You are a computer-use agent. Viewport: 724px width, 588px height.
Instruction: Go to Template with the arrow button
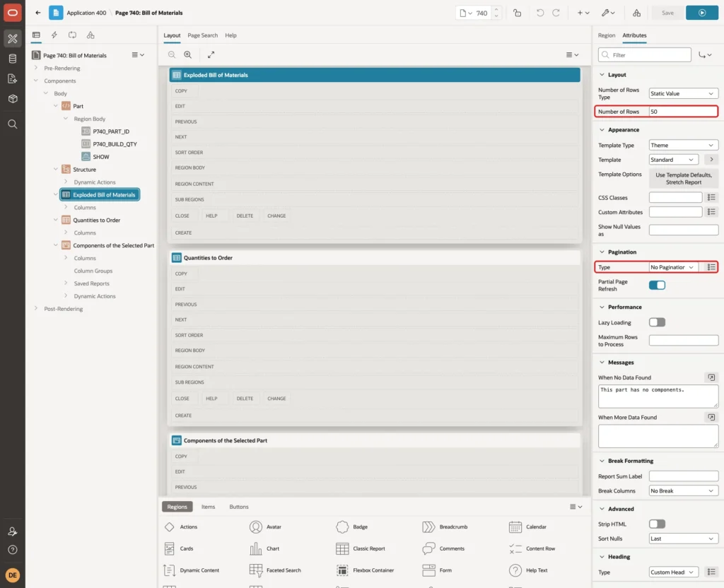711,160
